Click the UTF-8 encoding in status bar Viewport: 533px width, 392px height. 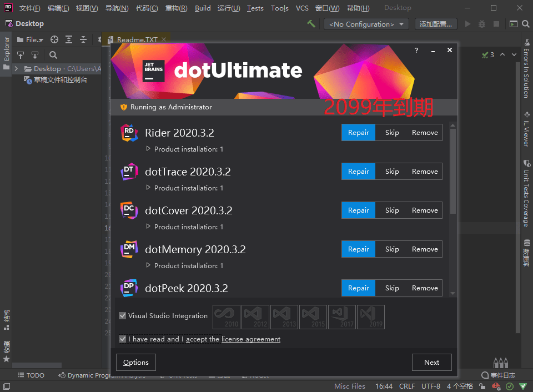(x=431, y=386)
